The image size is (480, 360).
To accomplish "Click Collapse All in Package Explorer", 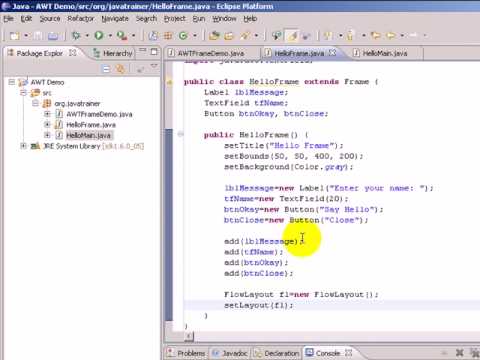I will (106, 69).
